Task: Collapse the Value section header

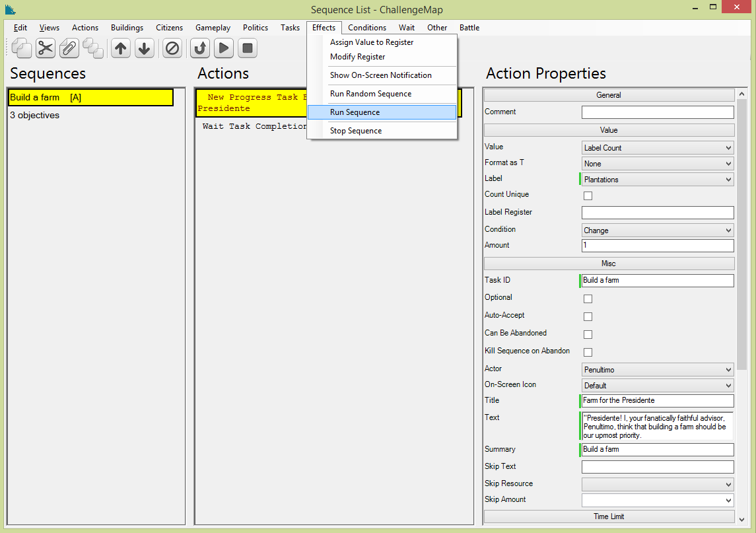Action: 609,130
